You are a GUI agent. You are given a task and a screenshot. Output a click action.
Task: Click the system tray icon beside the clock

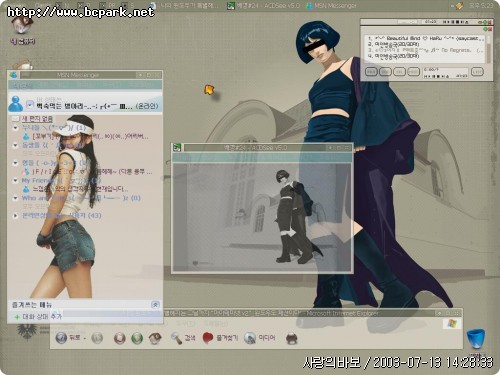click(459, 6)
